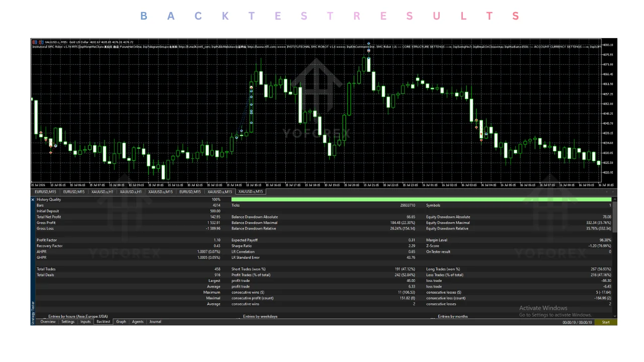
Task: Click the Ticks value 29933710
Action: [407, 205]
